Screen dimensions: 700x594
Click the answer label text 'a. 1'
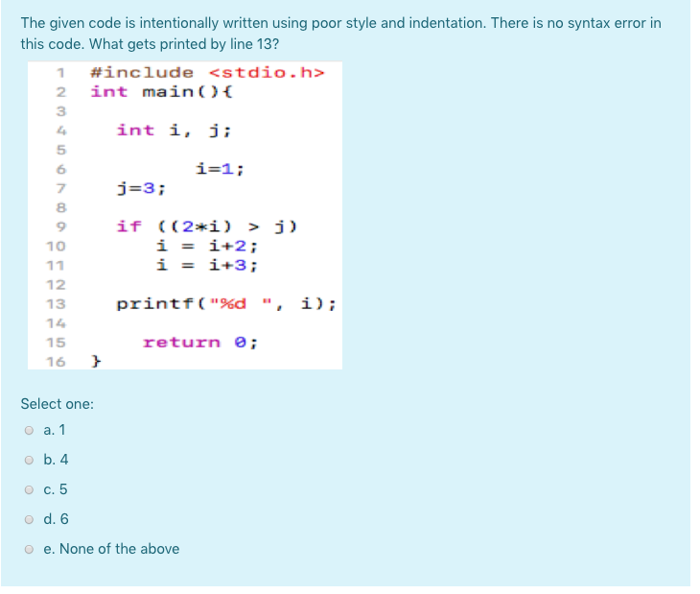[x=55, y=430]
